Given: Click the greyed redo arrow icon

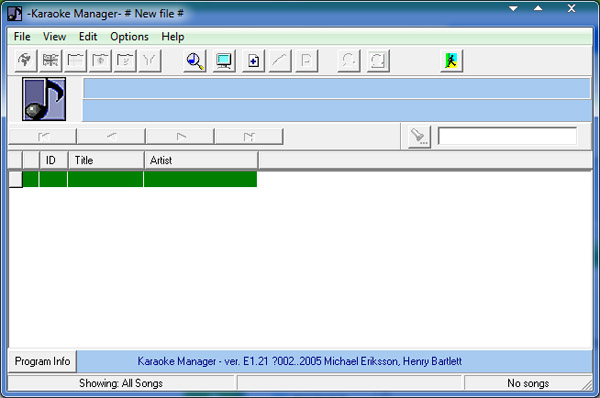Looking at the screenshot, I should coord(378,60).
